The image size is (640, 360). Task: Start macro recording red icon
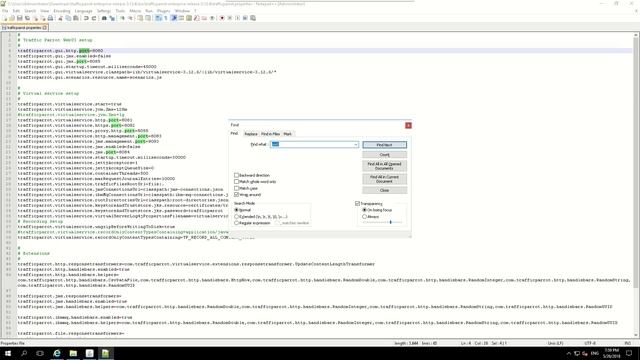click(222, 18)
